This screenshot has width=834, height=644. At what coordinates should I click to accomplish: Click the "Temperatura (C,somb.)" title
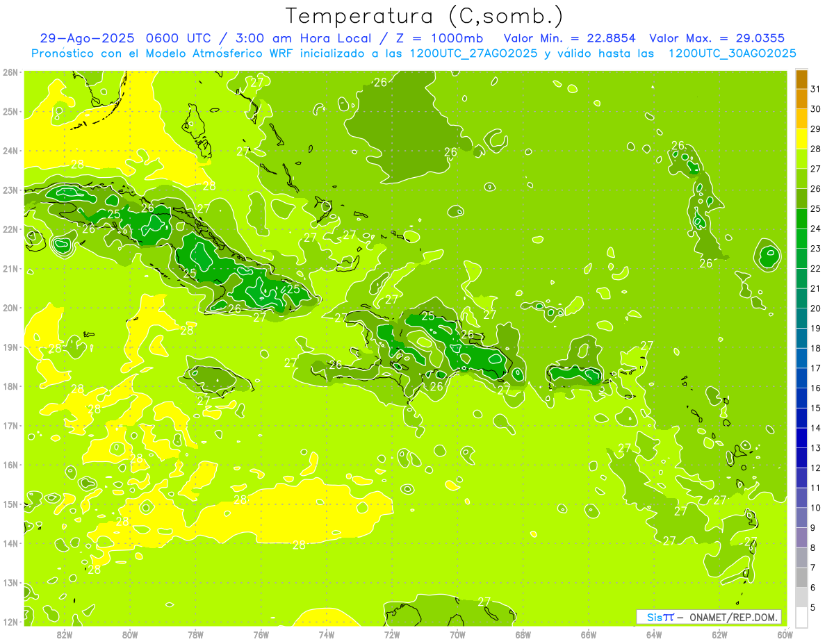pyautogui.click(x=425, y=16)
